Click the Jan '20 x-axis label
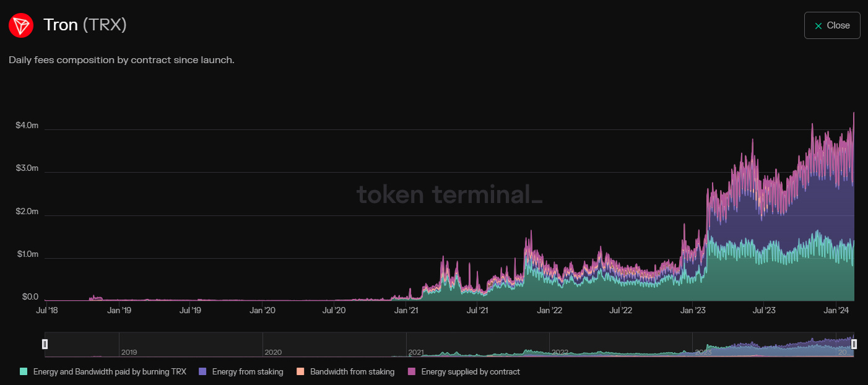 [262, 310]
